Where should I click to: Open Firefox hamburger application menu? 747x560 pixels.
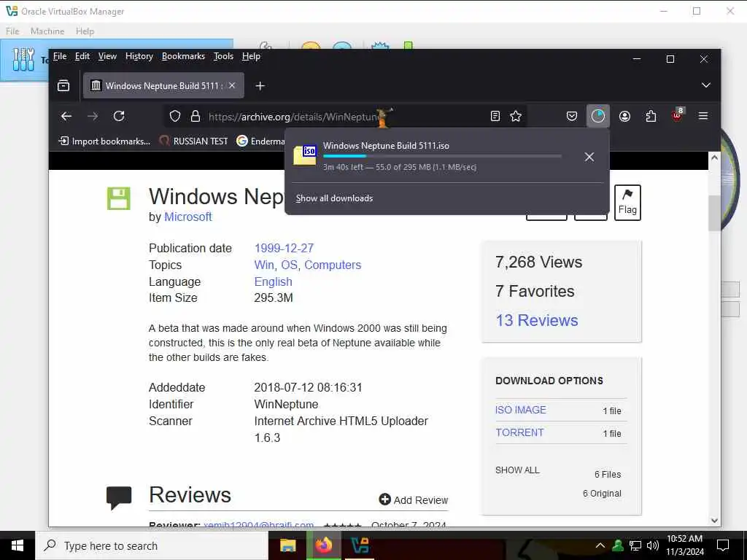tap(703, 116)
